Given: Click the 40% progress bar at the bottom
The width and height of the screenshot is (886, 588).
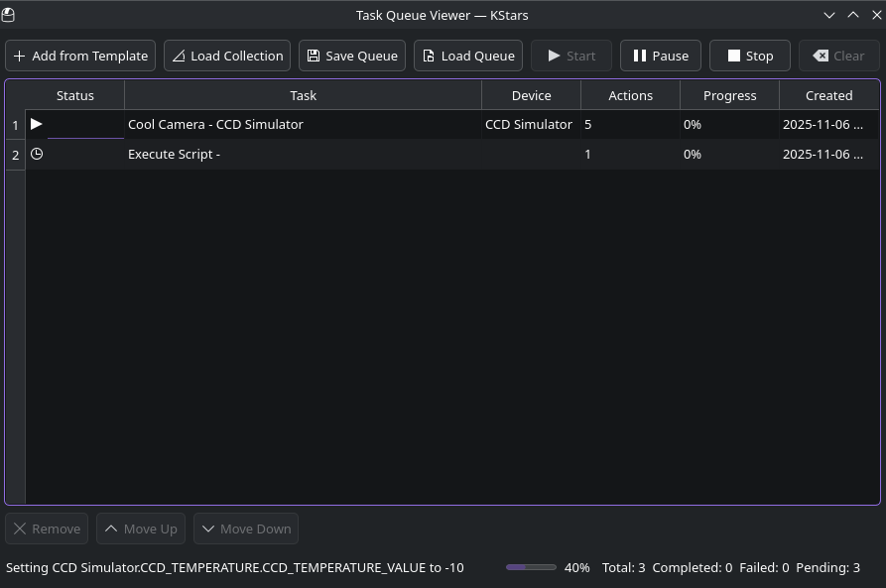Looking at the screenshot, I should pyautogui.click(x=531, y=567).
